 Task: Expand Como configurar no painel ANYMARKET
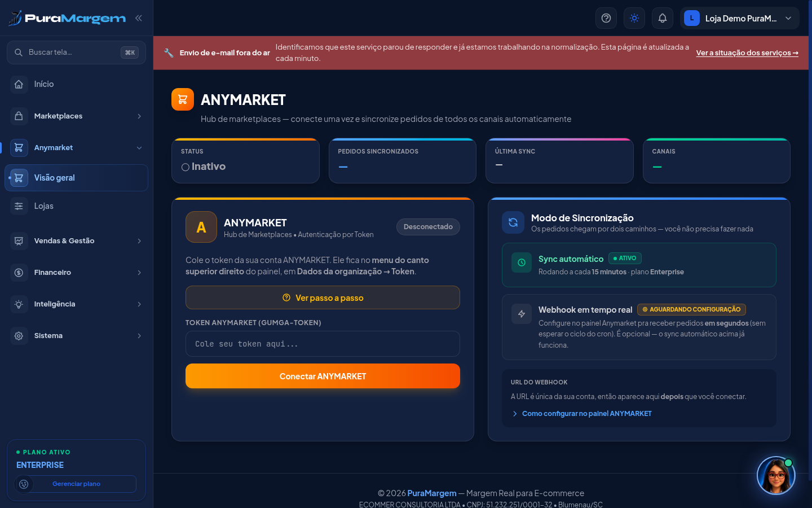[581, 414]
